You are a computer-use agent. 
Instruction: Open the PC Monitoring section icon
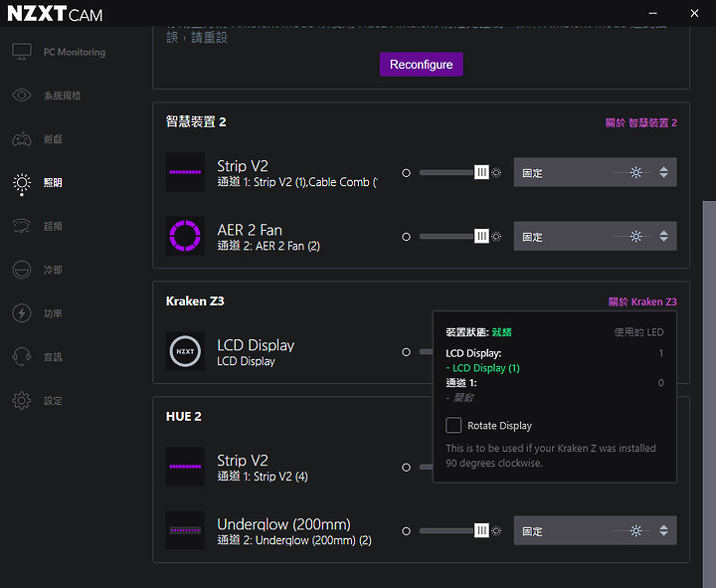22,52
